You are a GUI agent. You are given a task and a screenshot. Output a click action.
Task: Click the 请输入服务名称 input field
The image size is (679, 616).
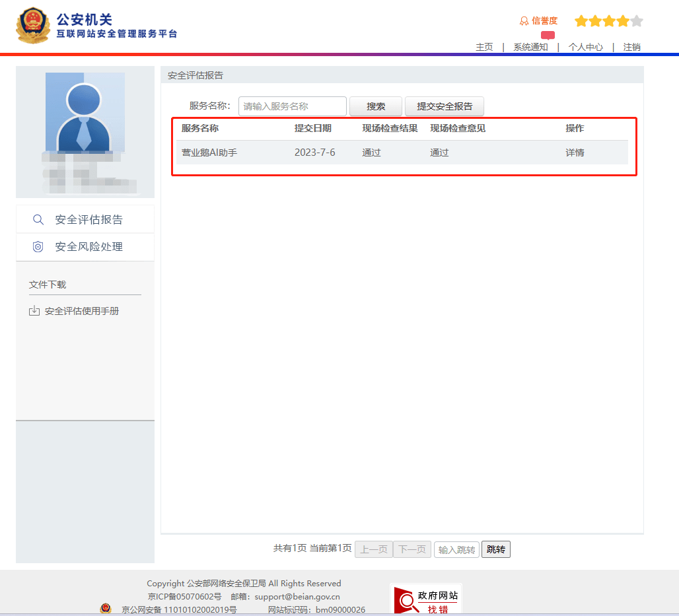pyautogui.click(x=293, y=106)
